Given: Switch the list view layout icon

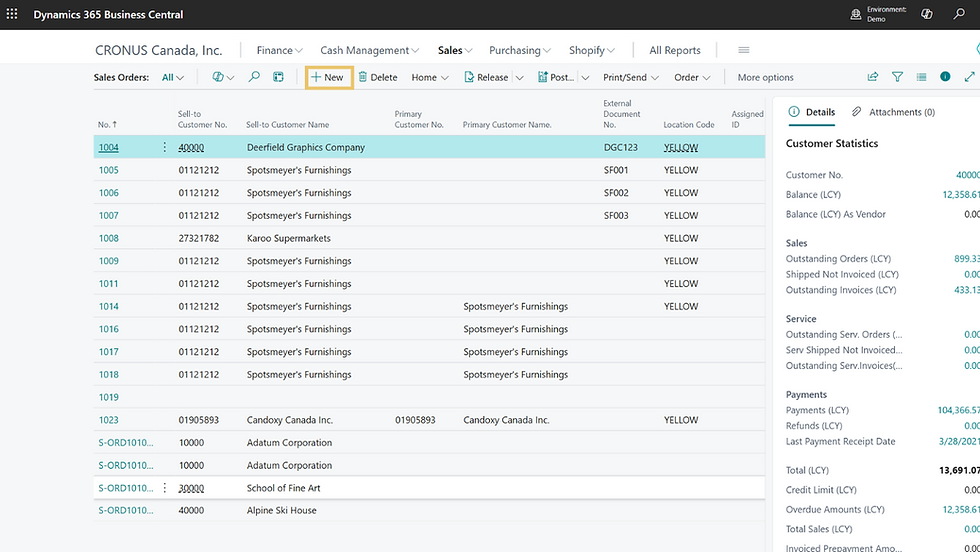Looking at the screenshot, I should 921,77.
